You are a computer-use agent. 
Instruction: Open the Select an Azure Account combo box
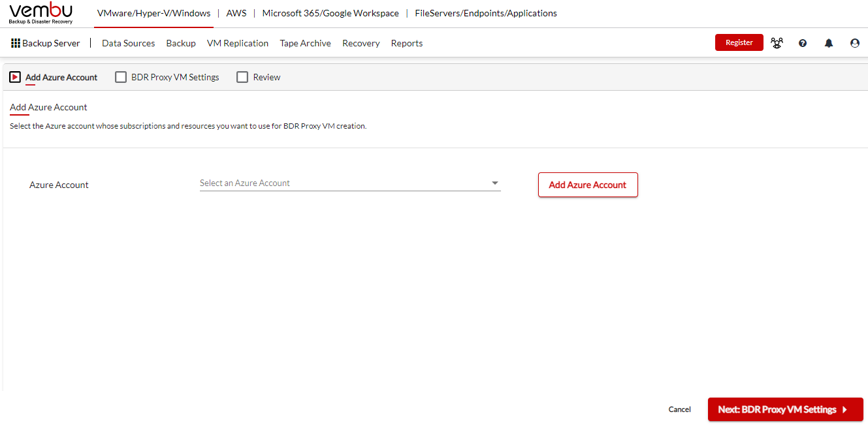click(350, 183)
